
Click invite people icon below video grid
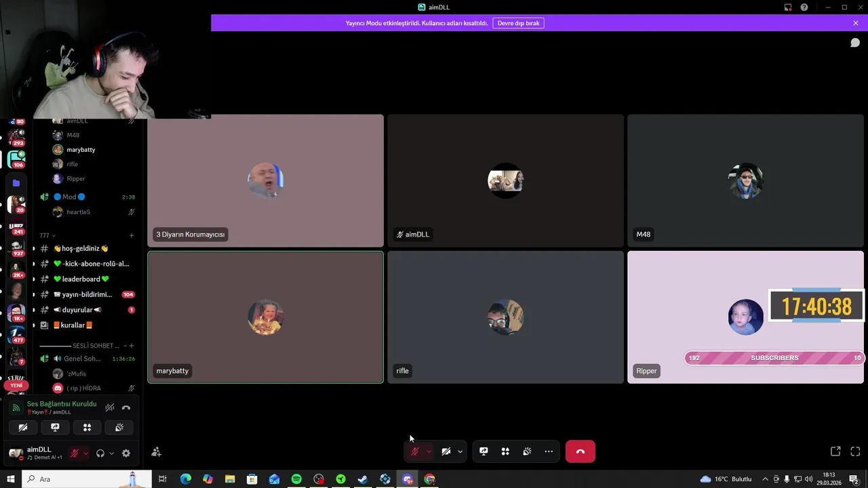(x=157, y=452)
